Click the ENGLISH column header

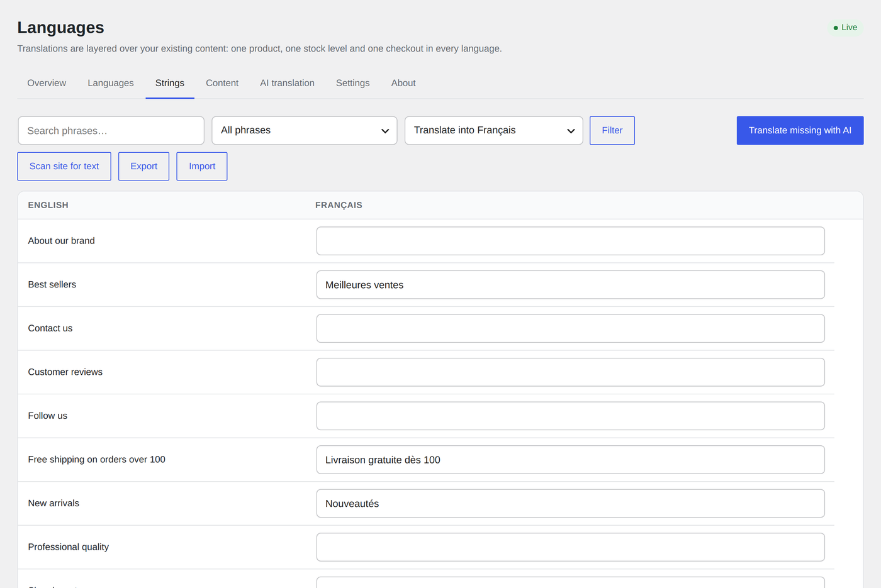point(48,205)
